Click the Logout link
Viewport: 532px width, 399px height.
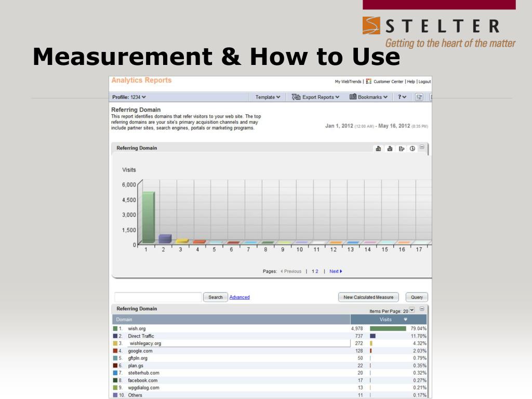pyautogui.click(x=424, y=82)
